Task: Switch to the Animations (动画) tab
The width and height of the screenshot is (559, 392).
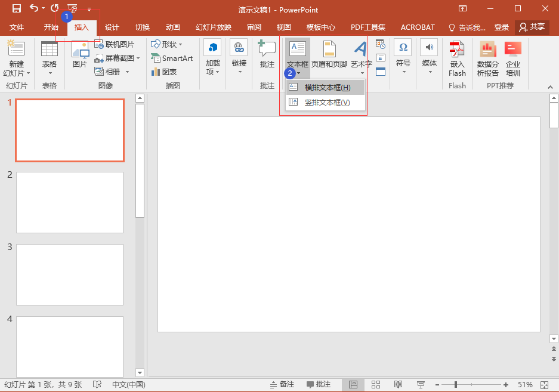Action: coord(173,27)
